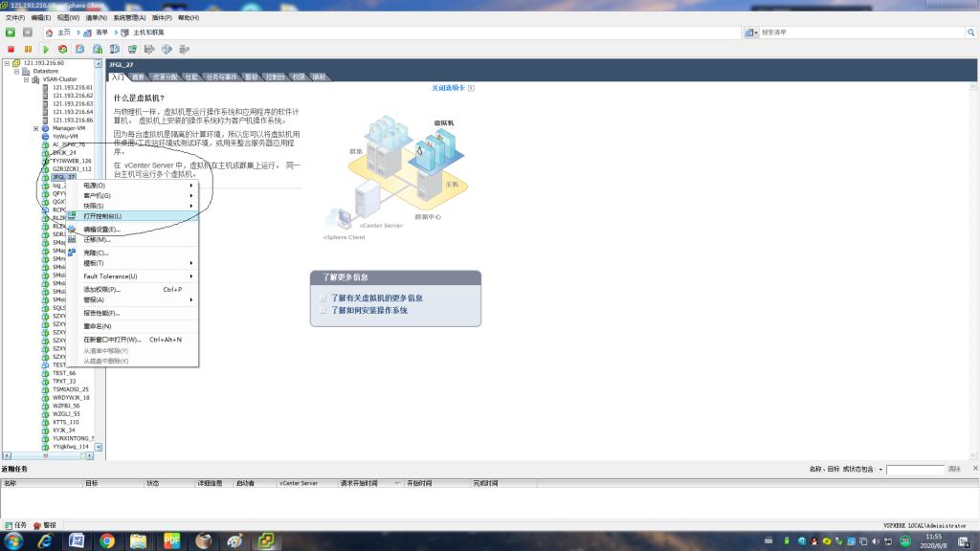Open the Administration (系统管理) menu
980x551 pixels.
coord(129,18)
